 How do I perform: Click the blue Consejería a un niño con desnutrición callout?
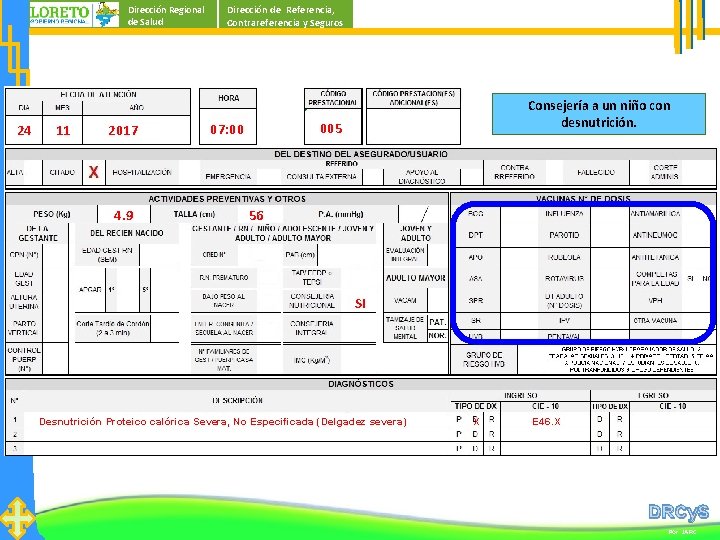[598, 114]
